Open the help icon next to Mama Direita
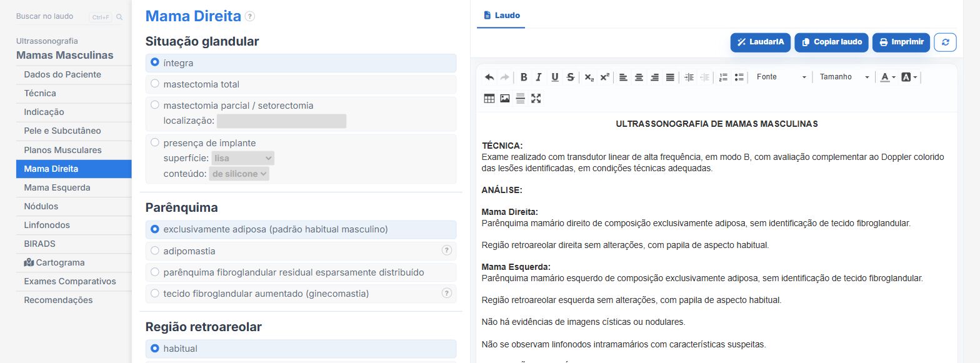This screenshot has height=363, width=980. [250, 16]
